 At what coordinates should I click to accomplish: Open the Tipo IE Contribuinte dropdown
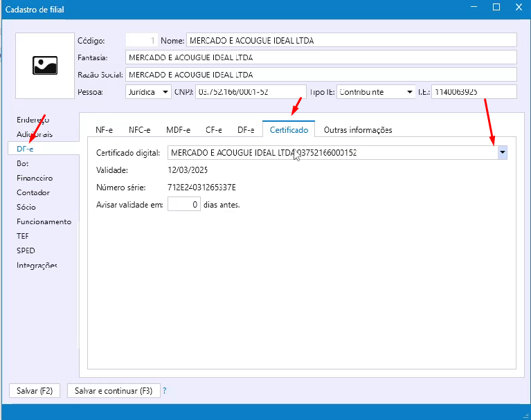coord(409,92)
